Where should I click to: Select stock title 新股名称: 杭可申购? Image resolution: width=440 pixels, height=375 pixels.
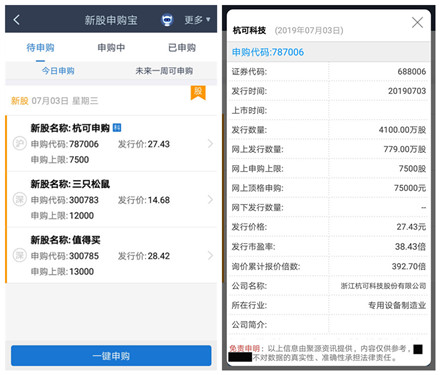(70, 128)
